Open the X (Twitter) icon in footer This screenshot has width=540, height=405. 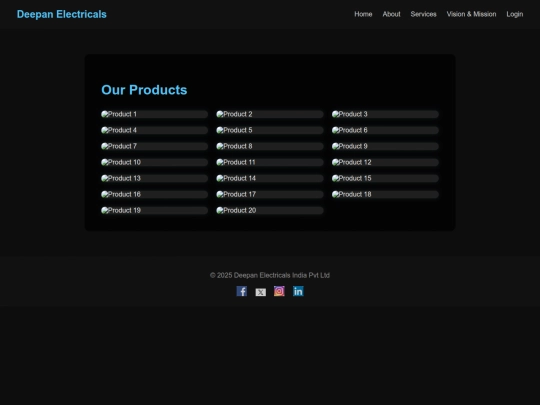coord(261,292)
